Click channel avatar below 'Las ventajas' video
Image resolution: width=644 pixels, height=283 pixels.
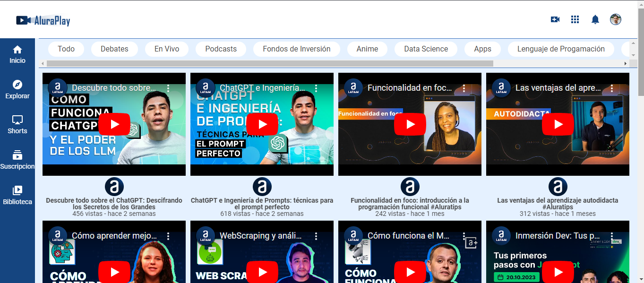click(558, 187)
